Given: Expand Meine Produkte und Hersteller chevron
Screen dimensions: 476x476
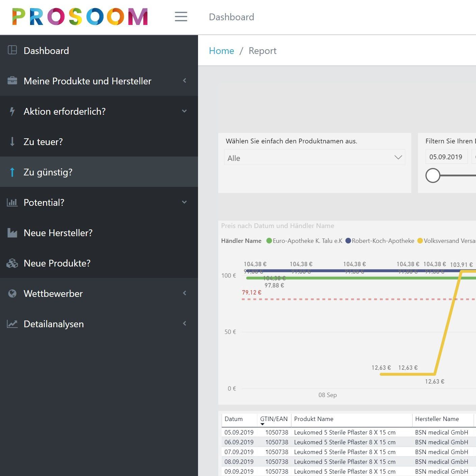Looking at the screenshot, I should [185, 80].
